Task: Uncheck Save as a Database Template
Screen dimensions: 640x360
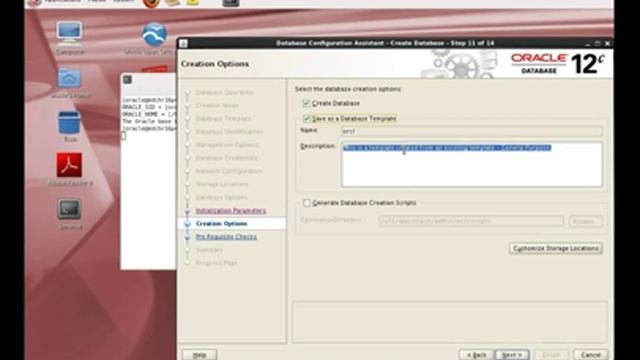Action: coord(307,118)
